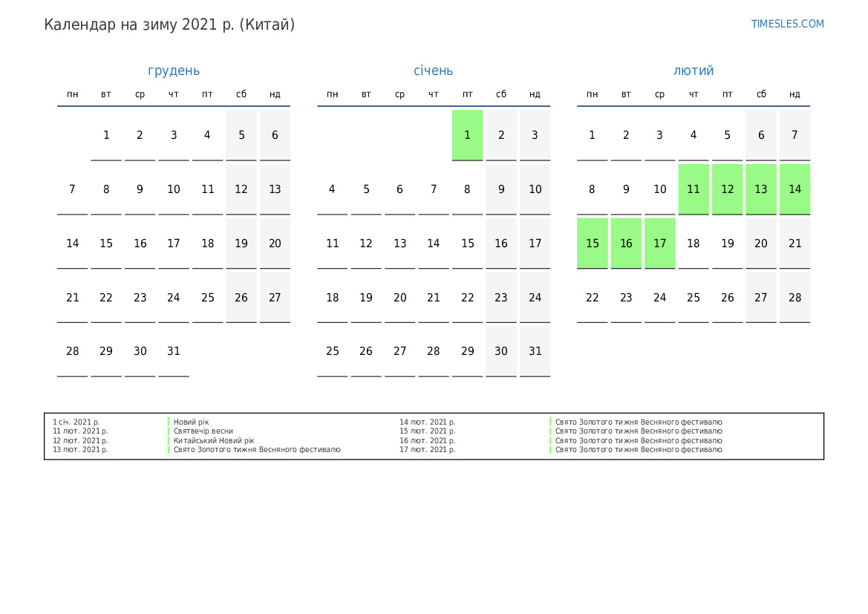Screen dimensions: 868x614
Task: Click the Новий рік legend entry
Action: point(192,422)
